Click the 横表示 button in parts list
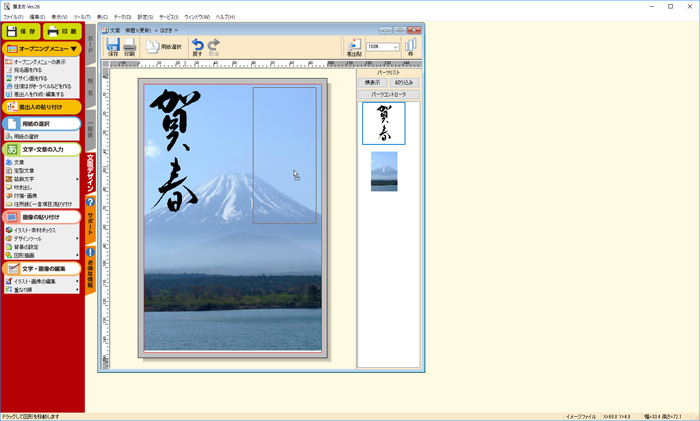This screenshot has width=700, height=421. (372, 82)
